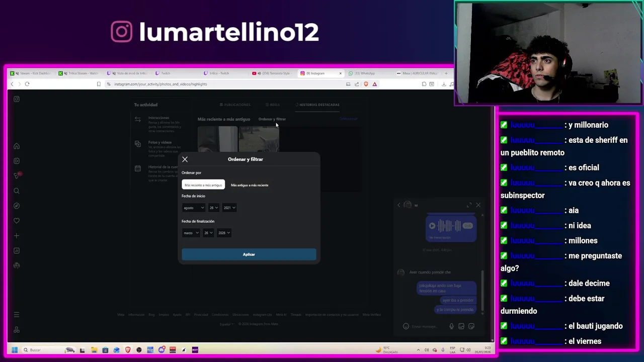Screen dimensions: 644x362
Task: Open Explore compass icon in sidebar
Action: (17, 206)
